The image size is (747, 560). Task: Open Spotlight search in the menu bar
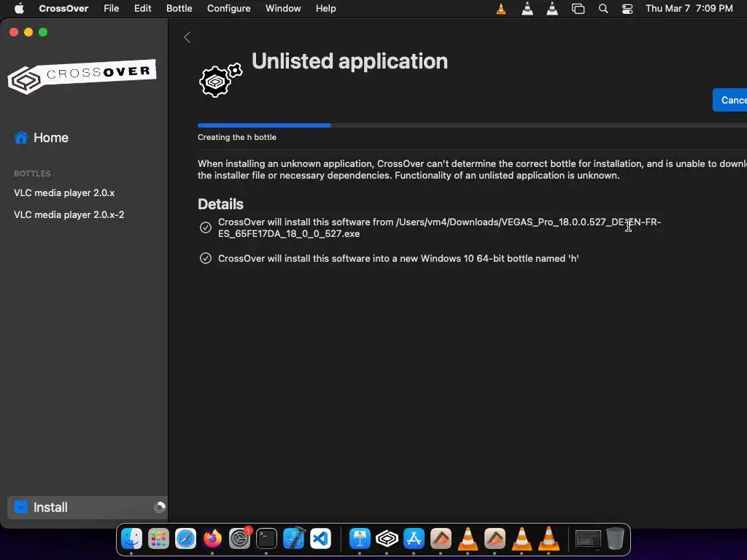[x=603, y=9]
